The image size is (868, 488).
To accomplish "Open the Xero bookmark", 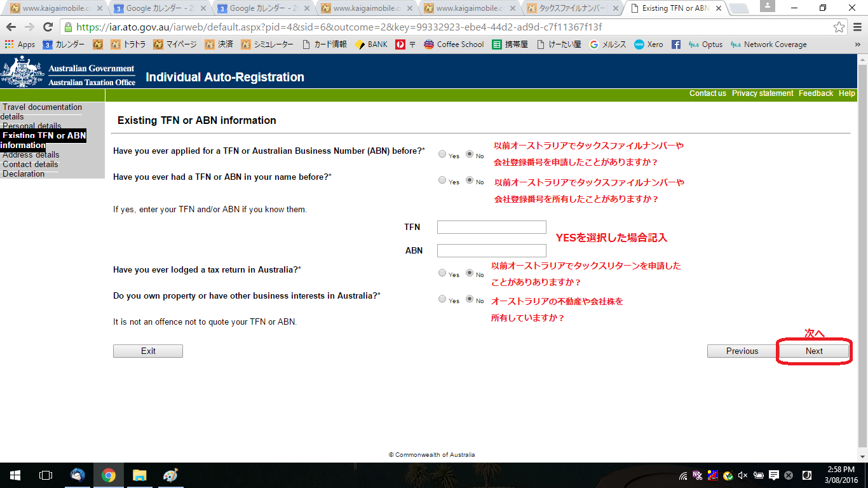I will click(x=648, y=44).
